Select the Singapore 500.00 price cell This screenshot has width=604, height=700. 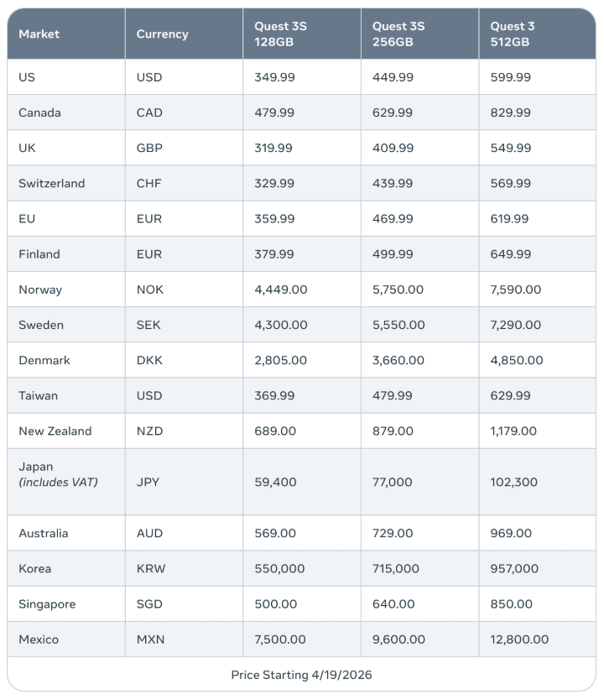[x=275, y=603]
